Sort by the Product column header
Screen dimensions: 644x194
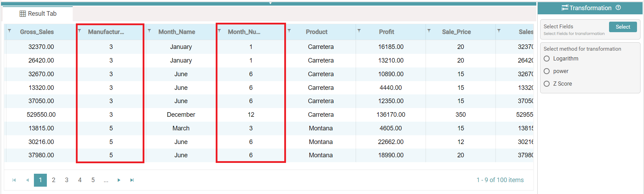coord(316,32)
